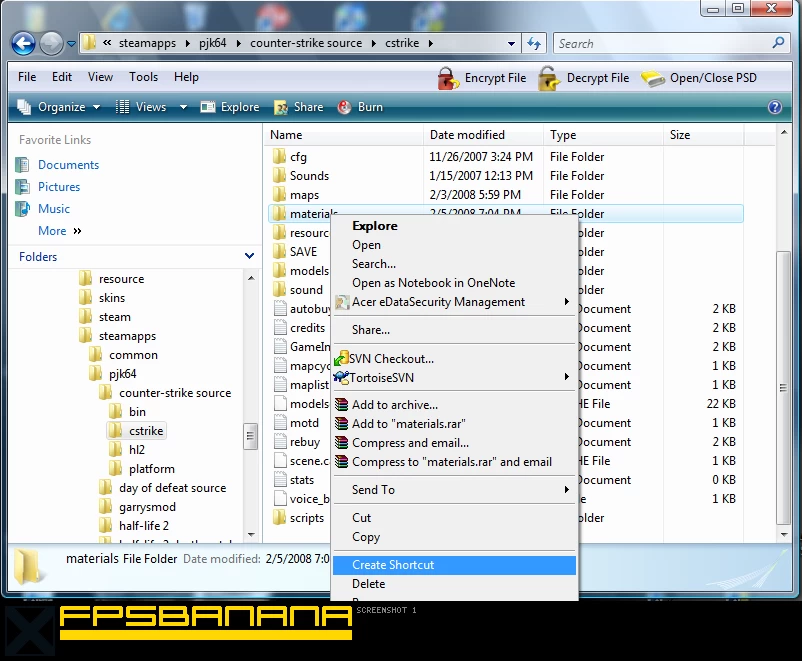Click the Encrypt File lock icon
This screenshot has height=661, width=802.
click(x=448, y=78)
